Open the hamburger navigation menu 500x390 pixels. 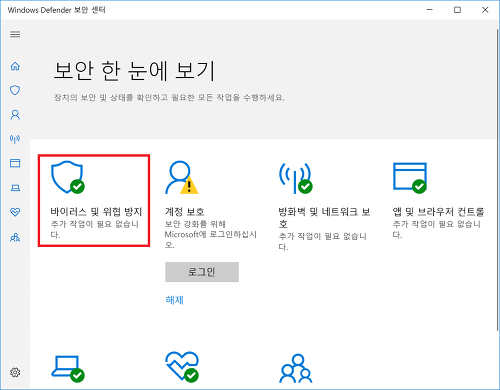click(x=15, y=34)
